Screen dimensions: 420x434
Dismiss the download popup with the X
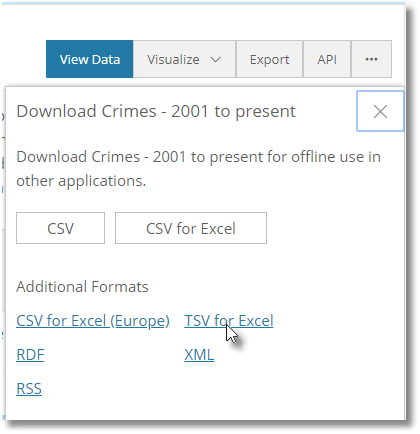click(380, 111)
